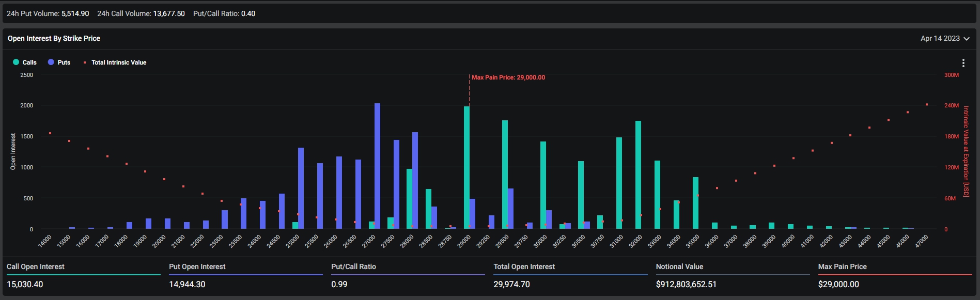Click the tallest puts bar at 27000 strike

[377, 165]
